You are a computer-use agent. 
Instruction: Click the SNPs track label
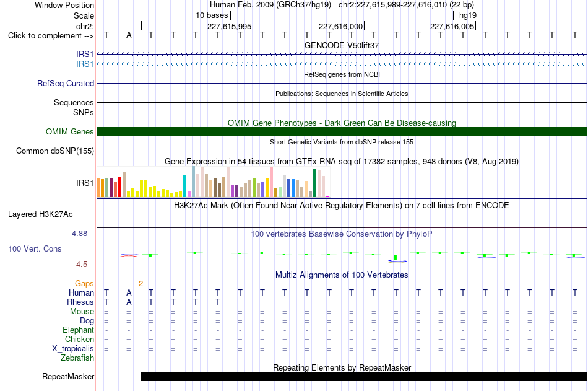pyautogui.click(x=84, y=112)
